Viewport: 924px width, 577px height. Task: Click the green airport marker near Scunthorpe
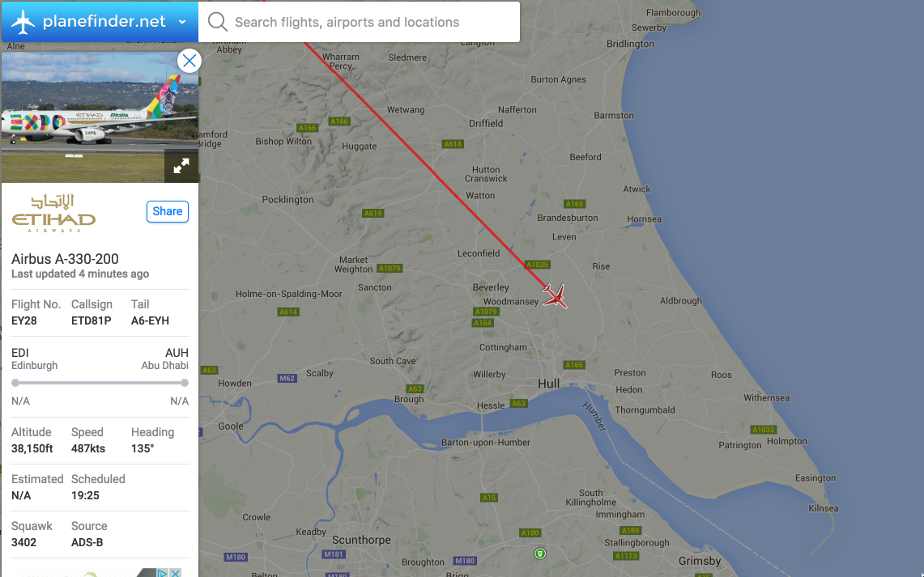point(541,554)
